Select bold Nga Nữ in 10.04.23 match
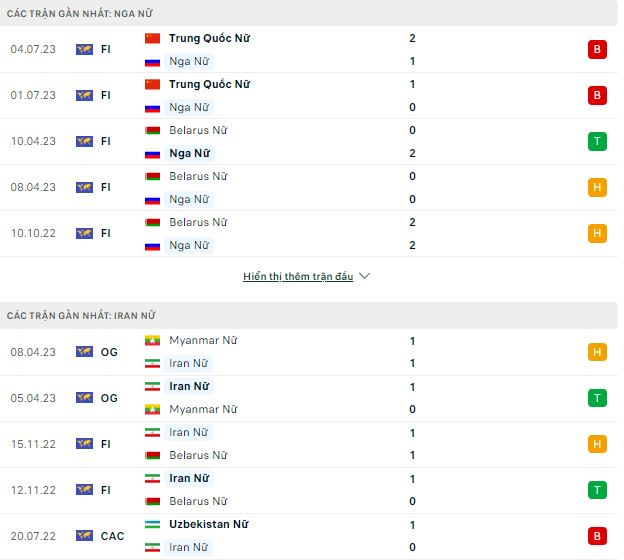624x560 pixels. 189,153
